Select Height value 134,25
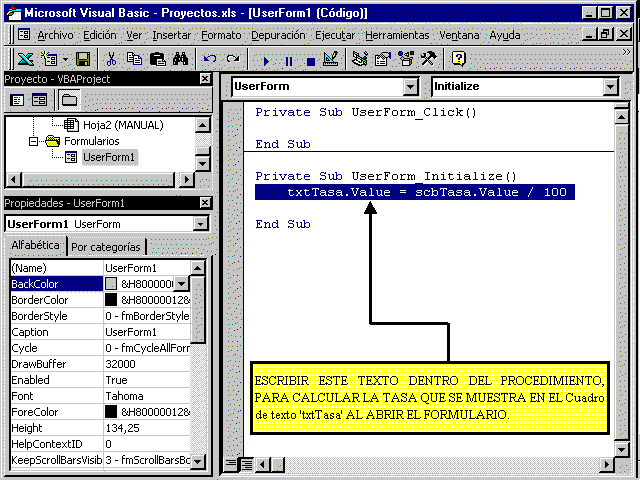This screenshot has width=640, height=480. (147, 428)
